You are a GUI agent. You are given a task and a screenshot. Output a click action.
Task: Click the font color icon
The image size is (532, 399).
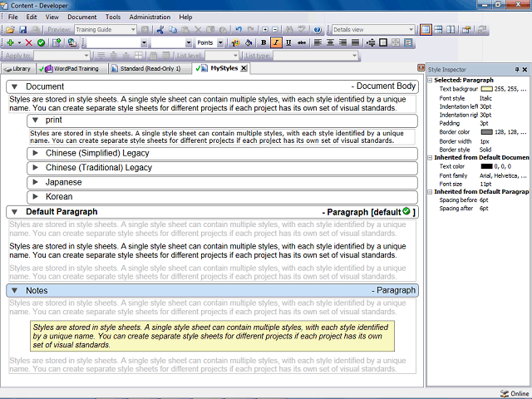[235, 42]
